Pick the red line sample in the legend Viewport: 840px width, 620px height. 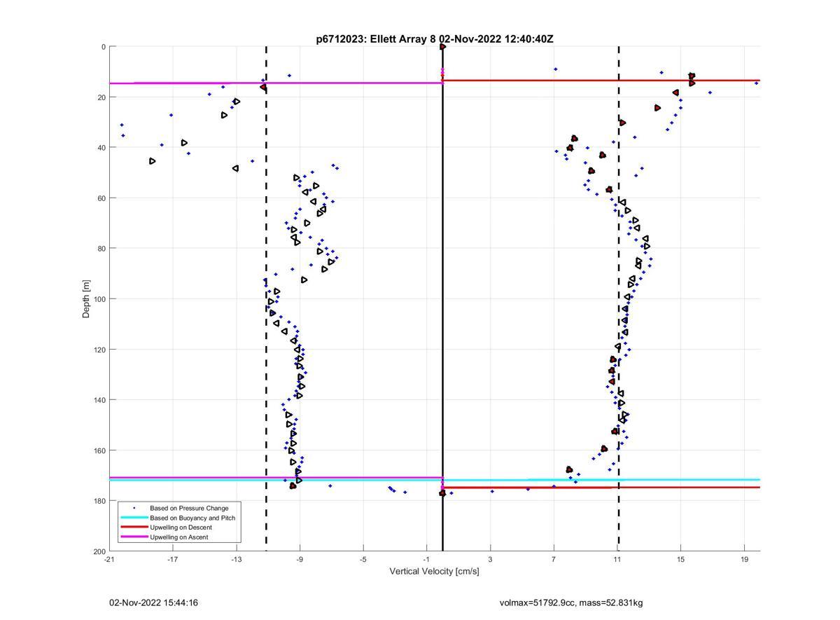(x=134, y=528)
